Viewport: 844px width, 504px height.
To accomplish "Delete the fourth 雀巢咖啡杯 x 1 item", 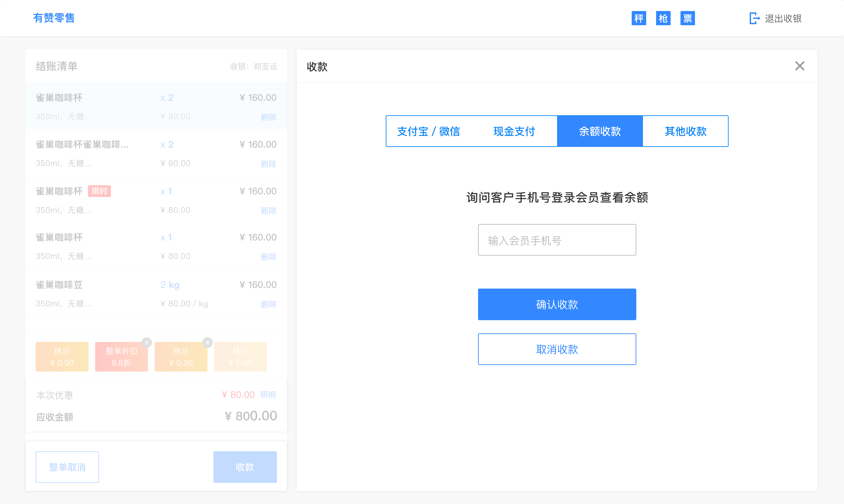I will (269, 257).
